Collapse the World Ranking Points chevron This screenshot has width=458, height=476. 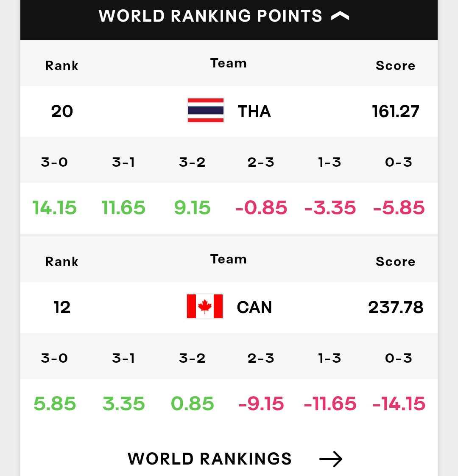340,16
